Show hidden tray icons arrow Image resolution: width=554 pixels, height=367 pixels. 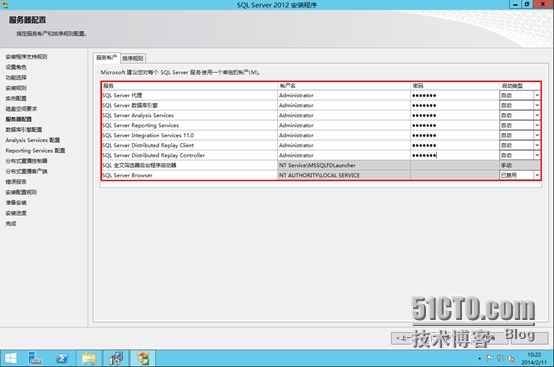click(479, 359)
